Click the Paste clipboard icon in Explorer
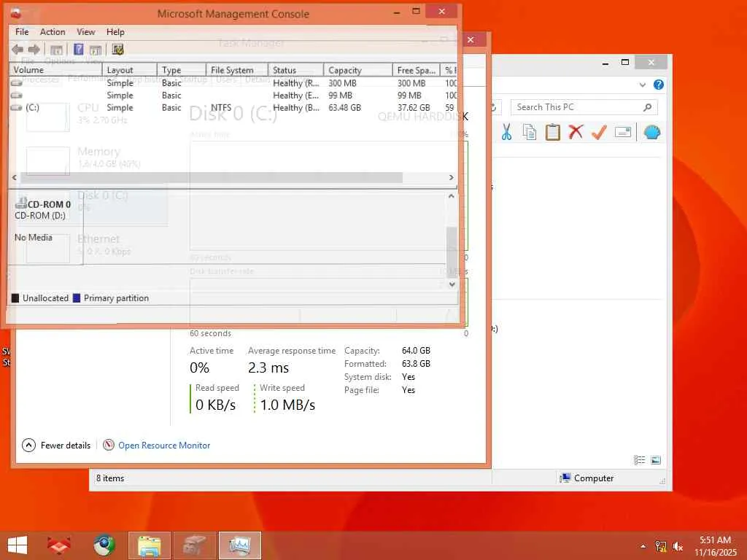Image resolution: width=747 pixels, height=560 pixels. (553, 132)
